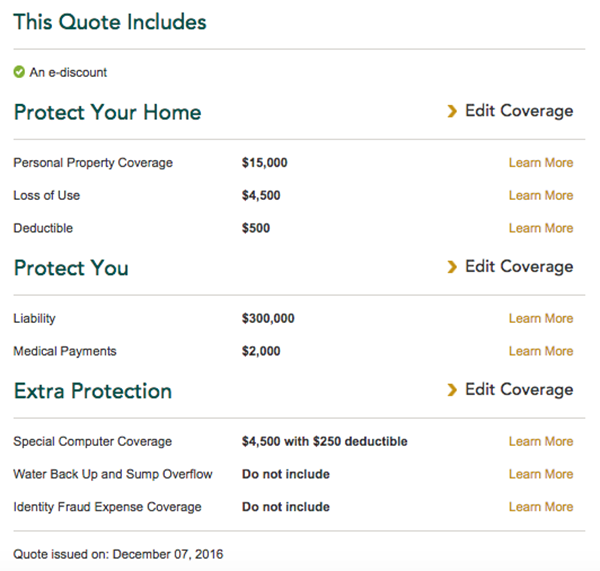Click chevron arrow beside Extra Protection Edit Coverage
The width and height of the screenshot is (600, 571).
(x=452, y=390)
